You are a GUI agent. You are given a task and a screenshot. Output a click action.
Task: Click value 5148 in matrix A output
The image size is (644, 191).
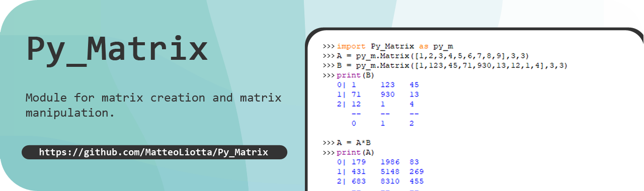coord(390,171)
